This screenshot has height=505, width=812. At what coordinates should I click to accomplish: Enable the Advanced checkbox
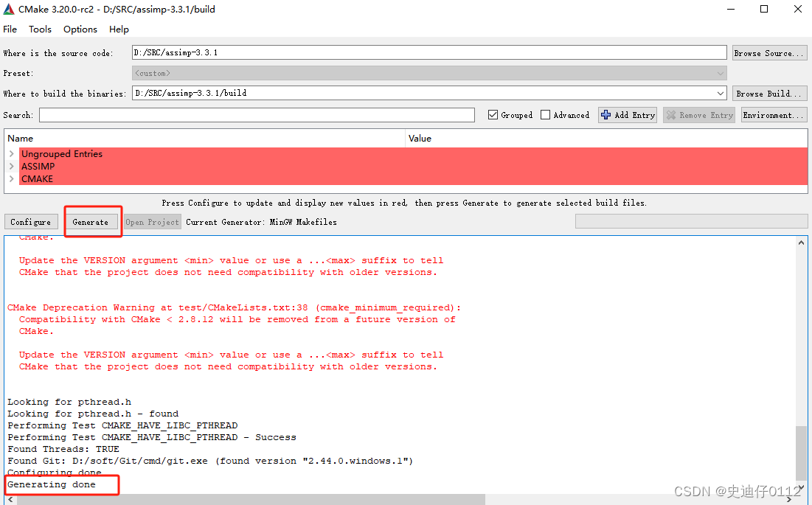point(545,115)
